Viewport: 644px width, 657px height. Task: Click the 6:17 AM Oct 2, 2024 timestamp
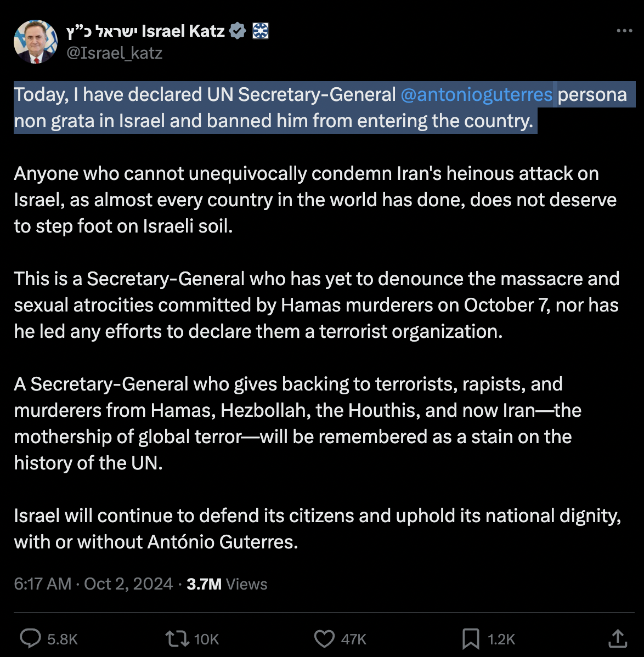93,584
